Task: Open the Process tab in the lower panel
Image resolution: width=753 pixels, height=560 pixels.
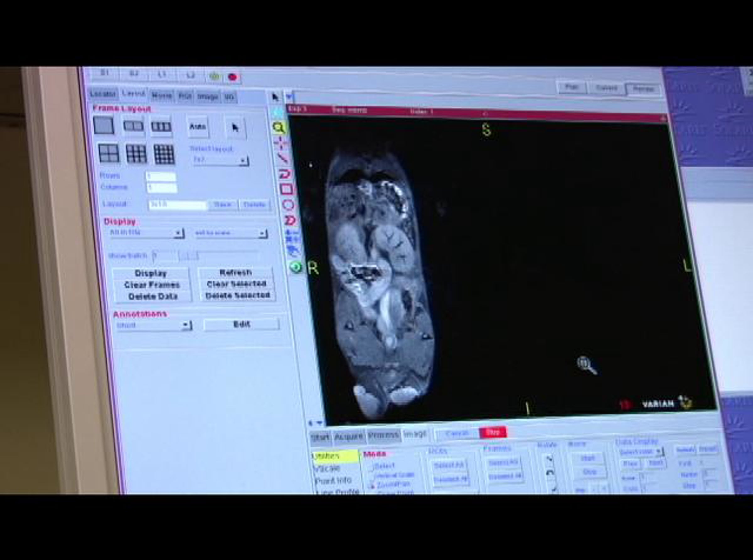Action: click(383, 435)
